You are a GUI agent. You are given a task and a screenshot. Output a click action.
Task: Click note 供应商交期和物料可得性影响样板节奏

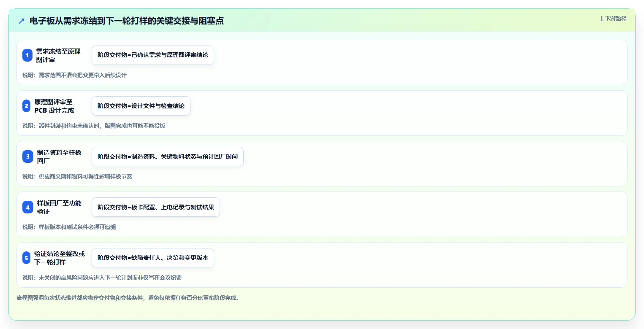(77, 176)
